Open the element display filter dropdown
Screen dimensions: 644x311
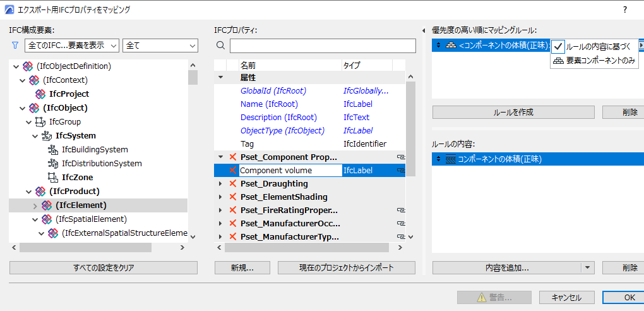72,46
